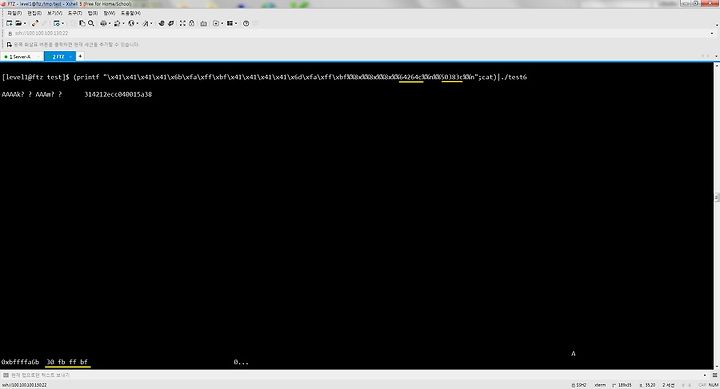Screen dimensions: 720x389
Task: Open the Window (창) menu
Action: (109, 13)
